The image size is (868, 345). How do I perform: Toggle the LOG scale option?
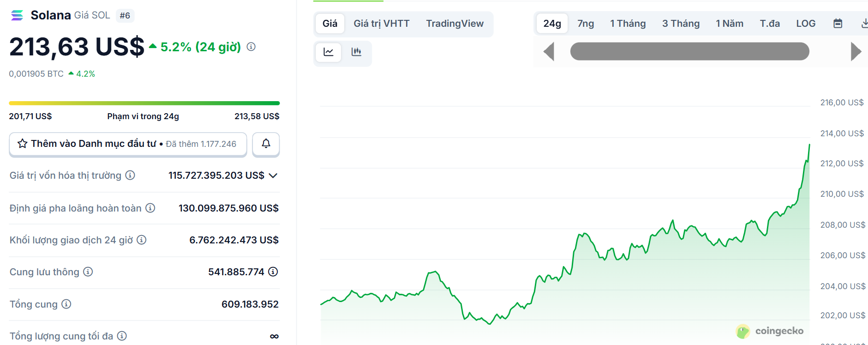pos(806,24)
